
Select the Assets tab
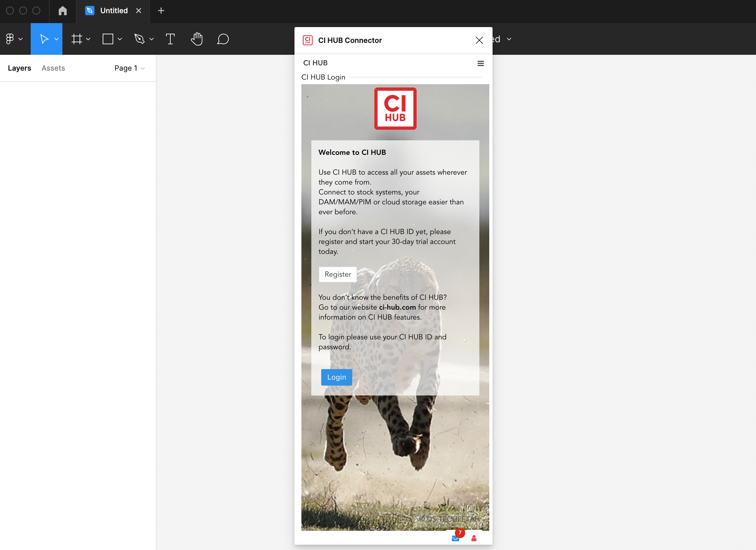(x=52, y=68)
